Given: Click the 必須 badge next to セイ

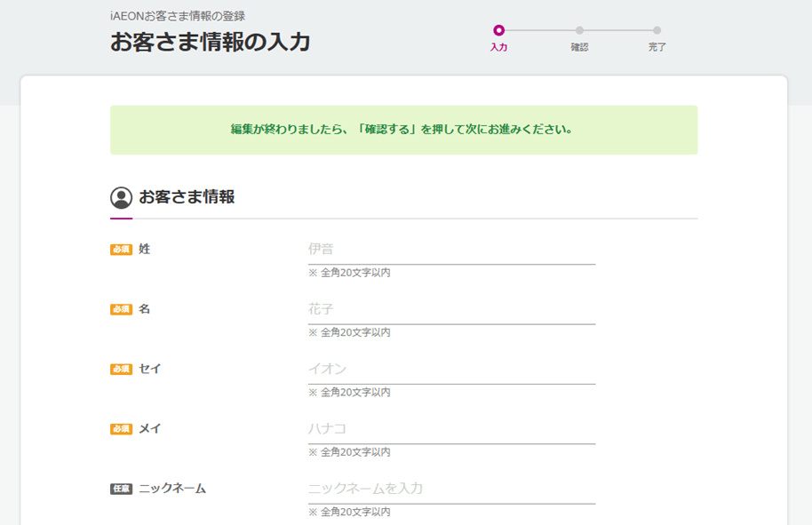Looking at the screenshot, I should (121, 370).
